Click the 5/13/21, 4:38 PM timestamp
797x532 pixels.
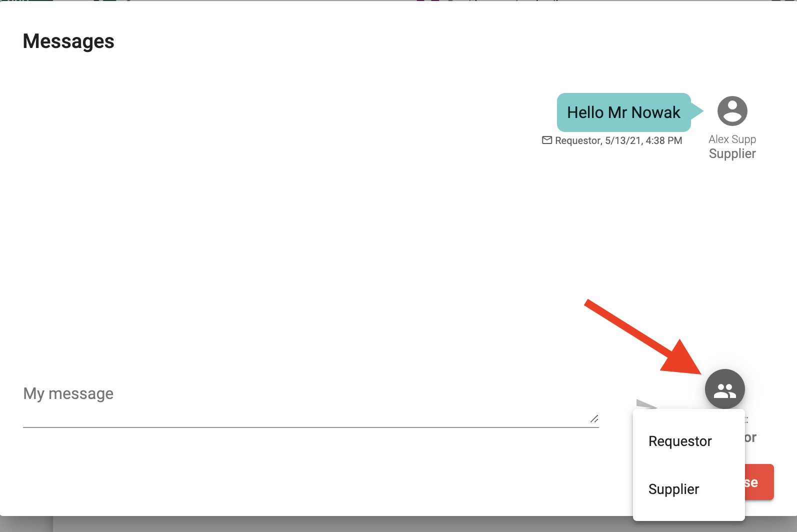(x=643, y=140)
